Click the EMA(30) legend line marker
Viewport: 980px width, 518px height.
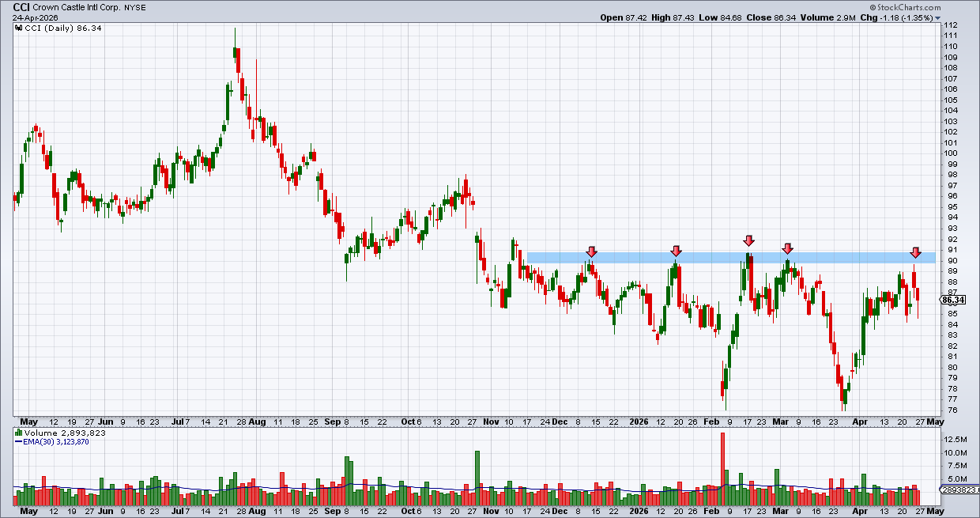coord(18,441)
